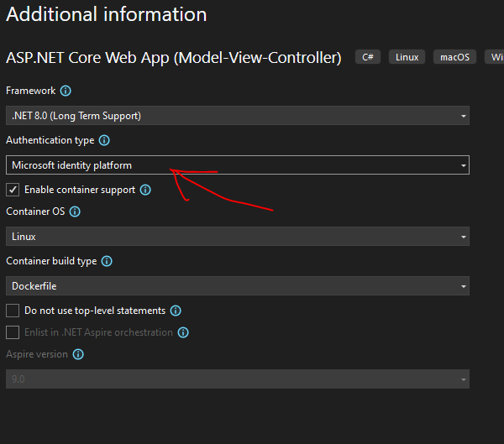504x444 pixels.
Task: Expand the Microsoft identity platform dropdown
Action: [x=237, y=165]
